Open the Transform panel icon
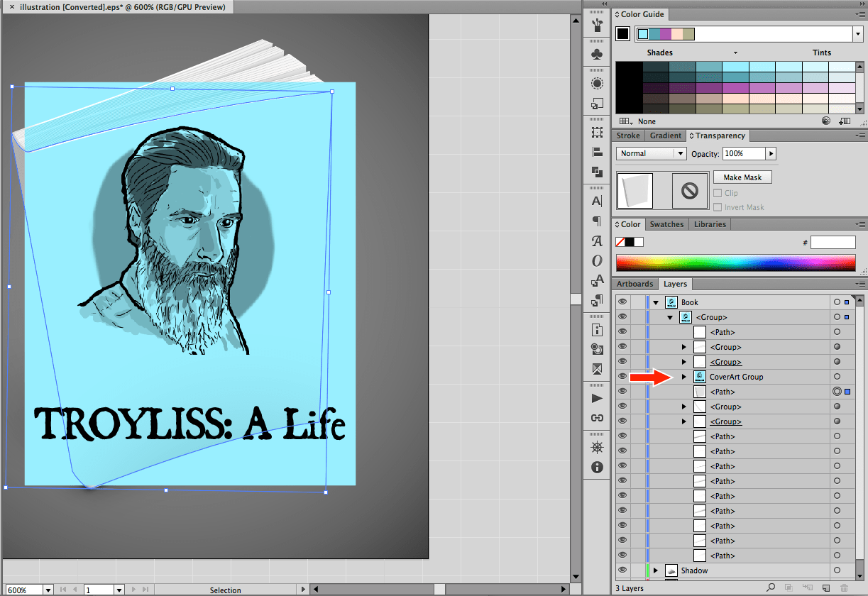 tap(597, 132)
